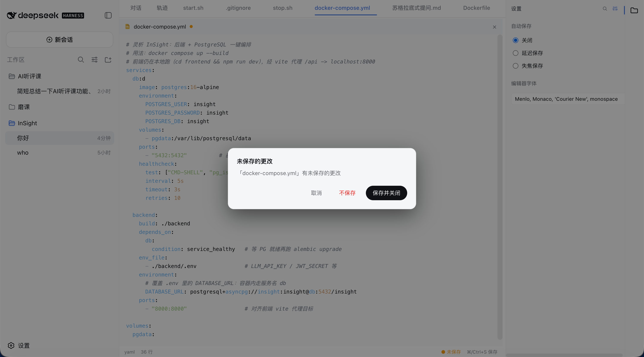Viewport: 644px width, 357px height.
Task: Close the docker-compose.yml editor
Action: 494,27
